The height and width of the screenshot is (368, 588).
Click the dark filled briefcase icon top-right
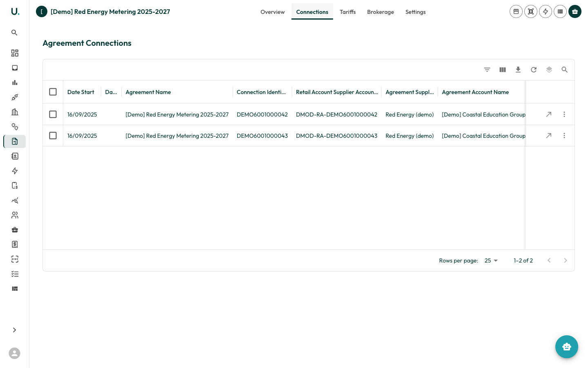[575, 11]
